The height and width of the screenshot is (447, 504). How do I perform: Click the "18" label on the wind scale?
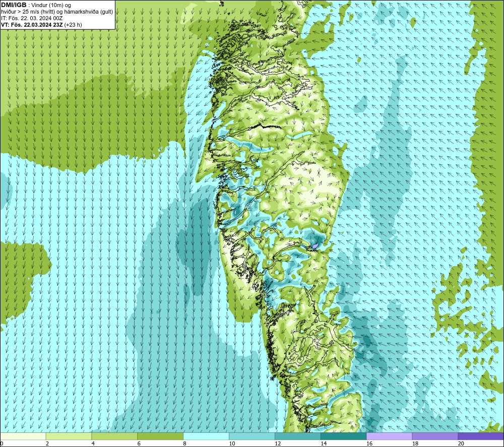(415, 444)
